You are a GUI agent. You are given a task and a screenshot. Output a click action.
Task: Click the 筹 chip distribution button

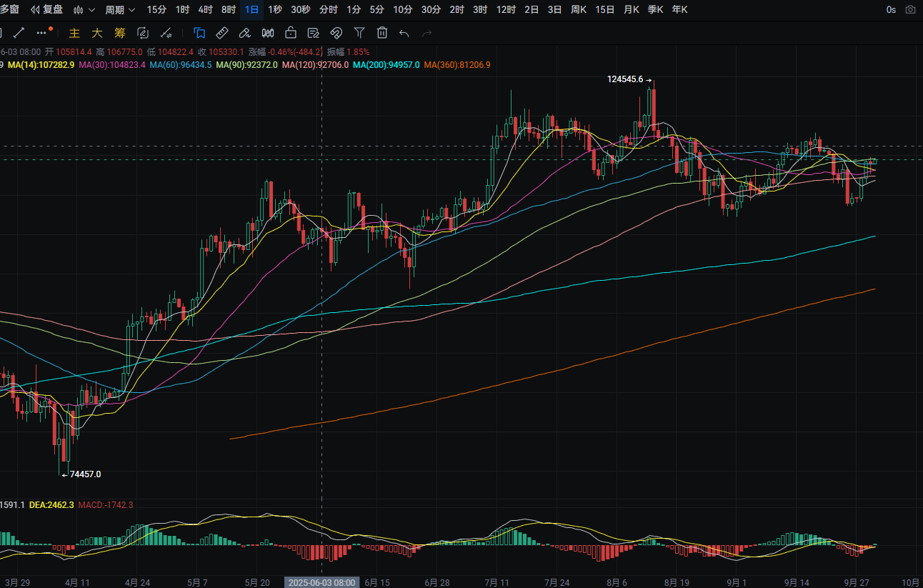click(x=120, y=33)
